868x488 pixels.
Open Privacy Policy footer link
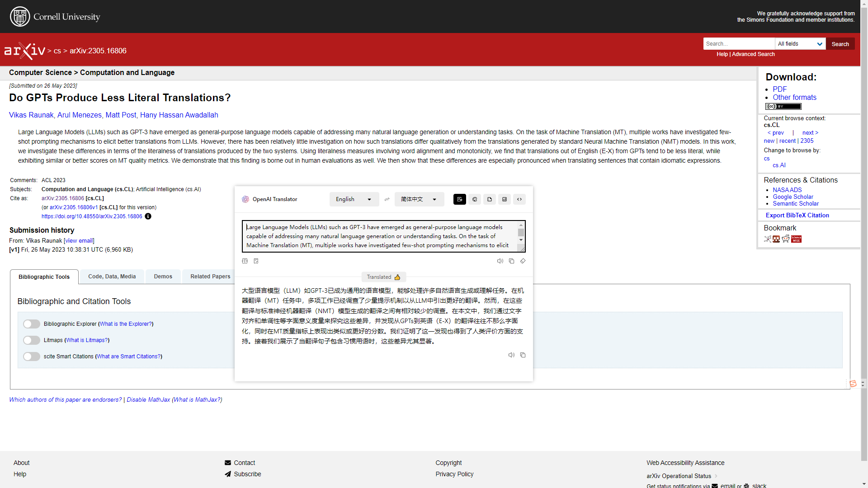pyautogui.click(x=454, y=474)
